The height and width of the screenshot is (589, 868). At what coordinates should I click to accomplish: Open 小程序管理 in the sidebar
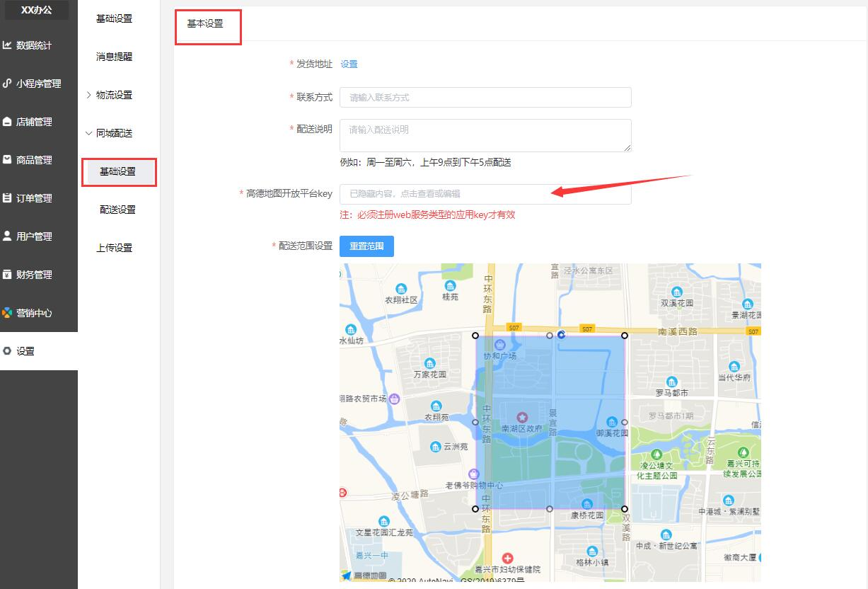click(x=39, y=84)
